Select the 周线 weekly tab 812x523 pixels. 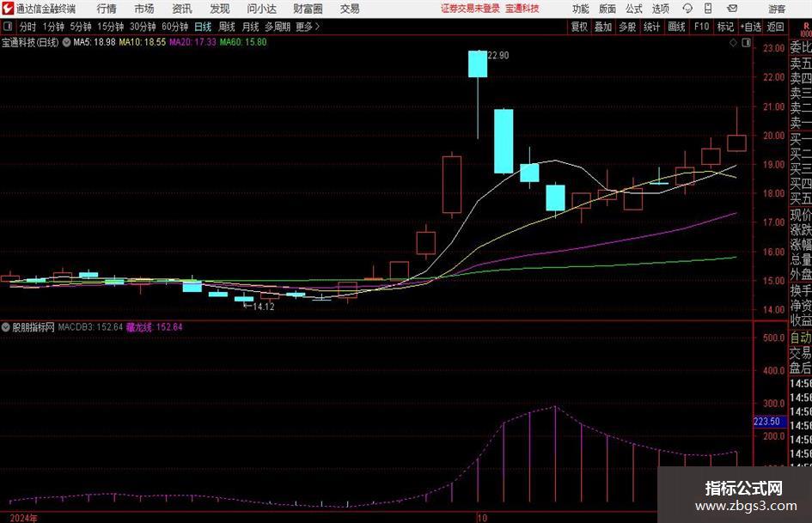pyautogui.click(x=227, y=27)
